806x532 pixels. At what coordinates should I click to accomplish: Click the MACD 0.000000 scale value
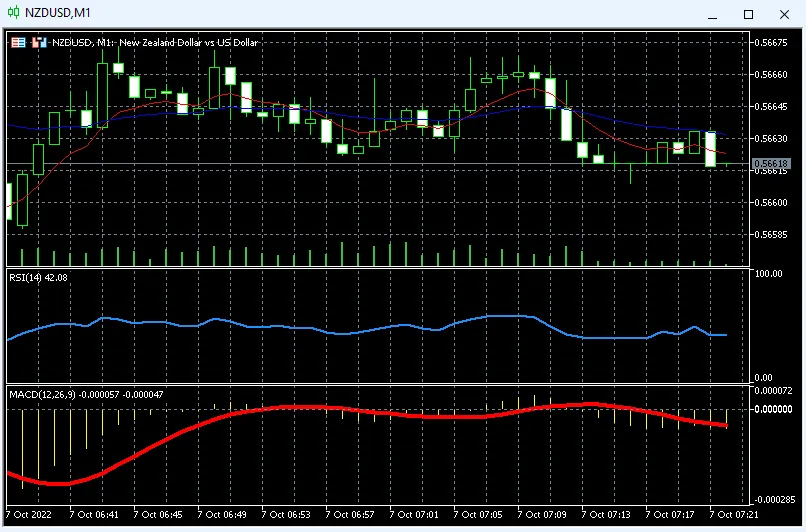click(x=774, y=409)
